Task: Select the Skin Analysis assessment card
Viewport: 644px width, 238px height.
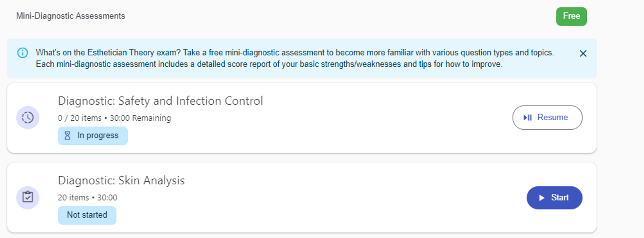Action: 302,198
